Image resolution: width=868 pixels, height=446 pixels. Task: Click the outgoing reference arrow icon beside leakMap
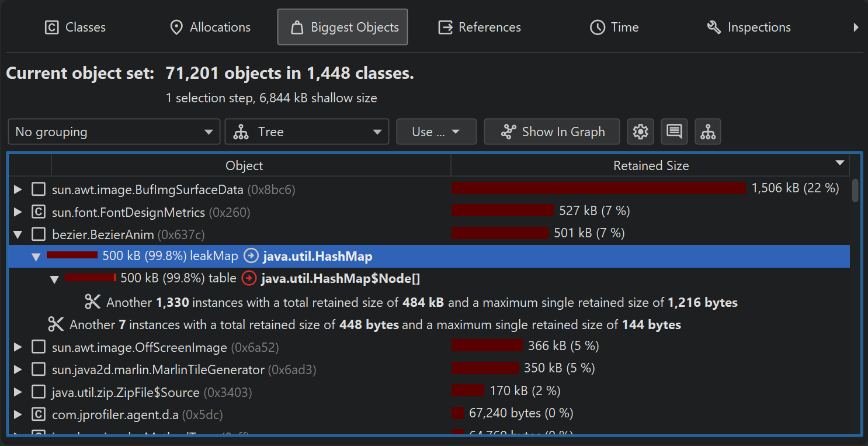pyautogui.click(x=251, y=256)
